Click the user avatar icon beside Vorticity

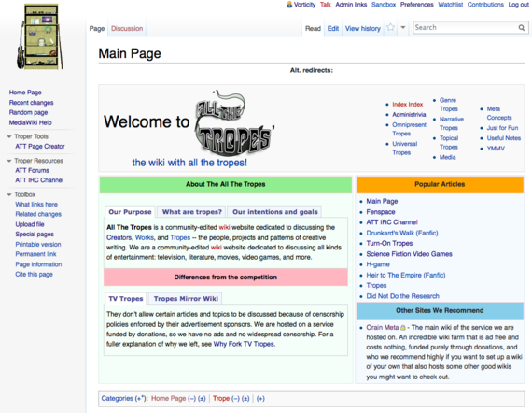289,5
